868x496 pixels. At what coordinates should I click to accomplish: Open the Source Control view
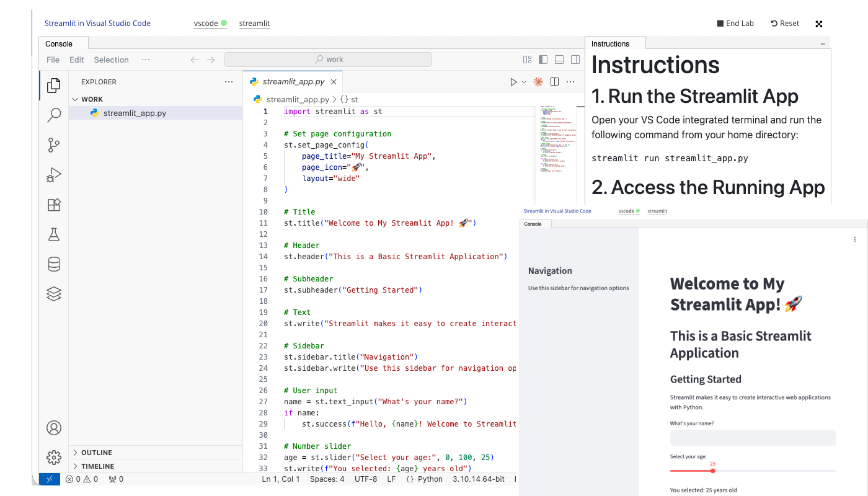[54, 145]
